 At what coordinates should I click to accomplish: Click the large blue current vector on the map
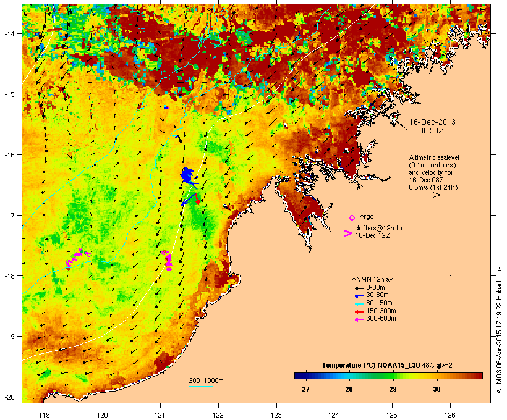pyautogui.click(x=189, y=199)
